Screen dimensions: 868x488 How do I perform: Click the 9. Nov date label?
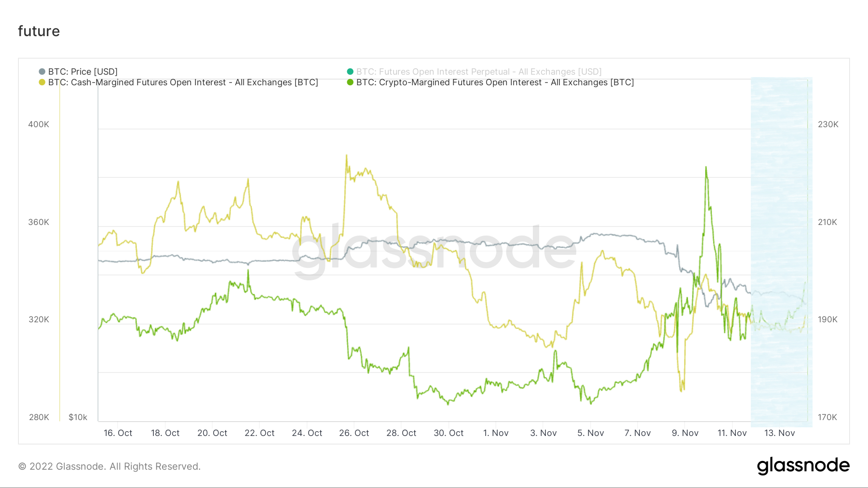(x=685, y=433)
